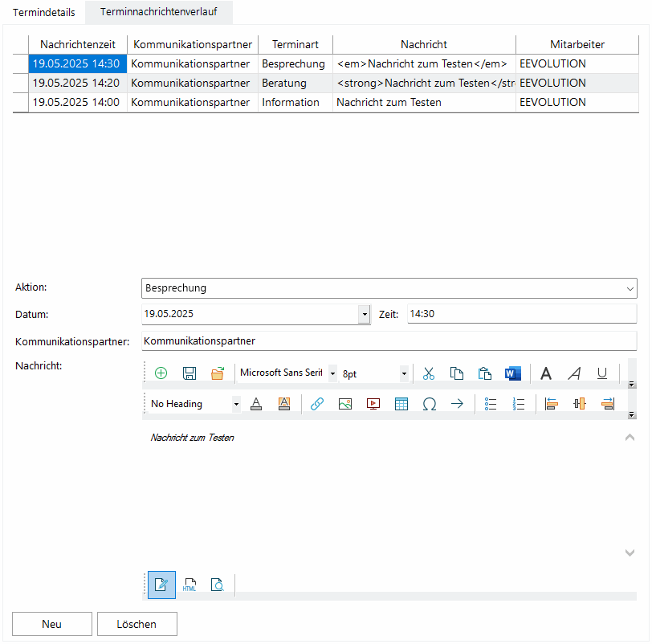Switch to the Termindetails tab

click(x=43, y=12)
